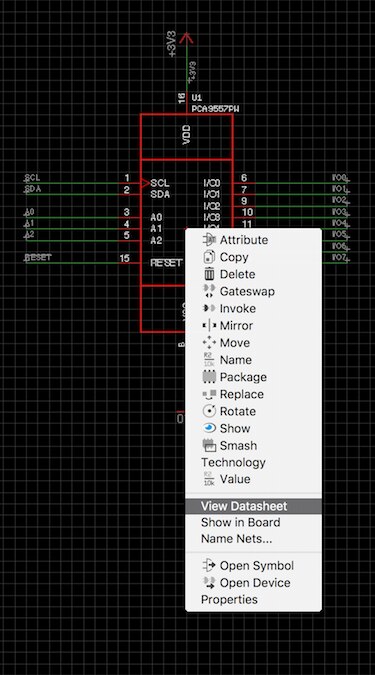Open Name Nets... menu entry

point(236,539)
